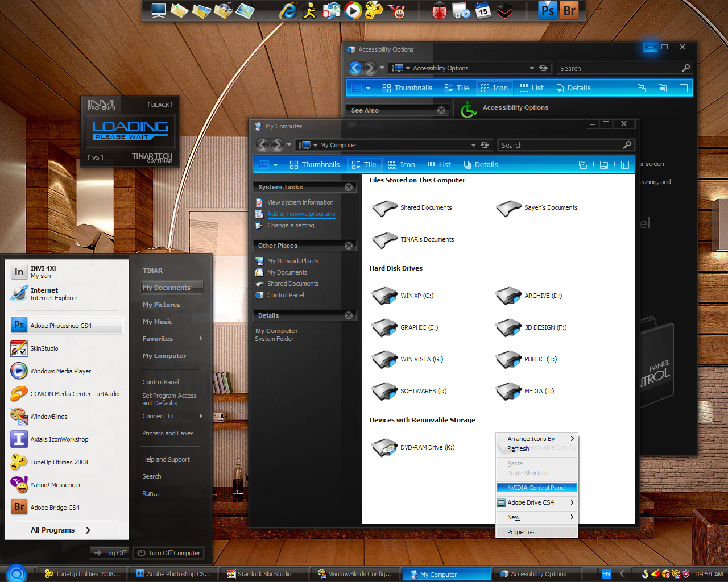
Task: Open the music folder icon in top dock
Action: coord(223,10)
